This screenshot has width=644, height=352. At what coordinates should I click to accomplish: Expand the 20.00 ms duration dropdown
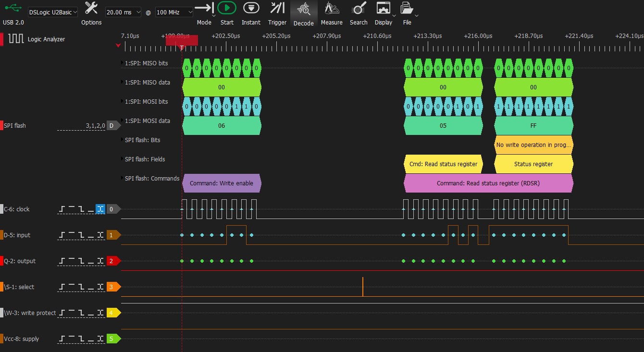coord(123,12)
